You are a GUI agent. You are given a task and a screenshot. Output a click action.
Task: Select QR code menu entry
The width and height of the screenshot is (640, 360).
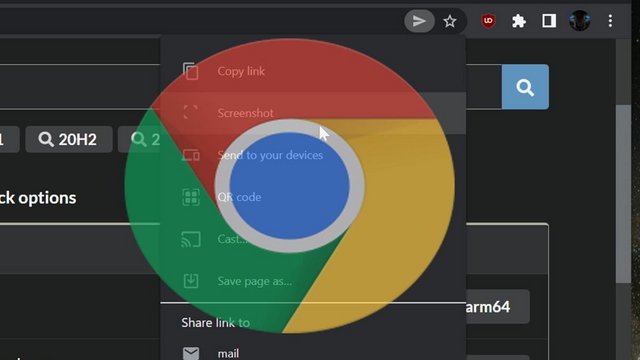coord(313,197)
